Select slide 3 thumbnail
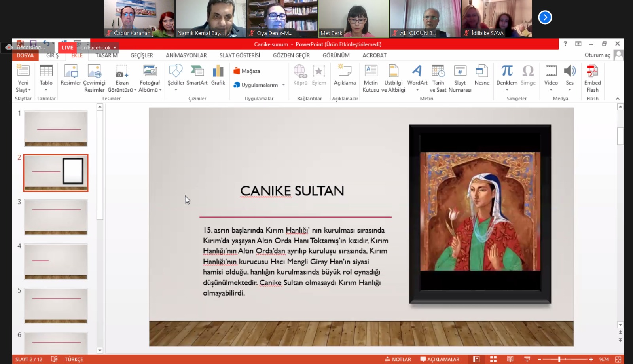The width and height of the screenshot is (633, 364). coord(56,217)
